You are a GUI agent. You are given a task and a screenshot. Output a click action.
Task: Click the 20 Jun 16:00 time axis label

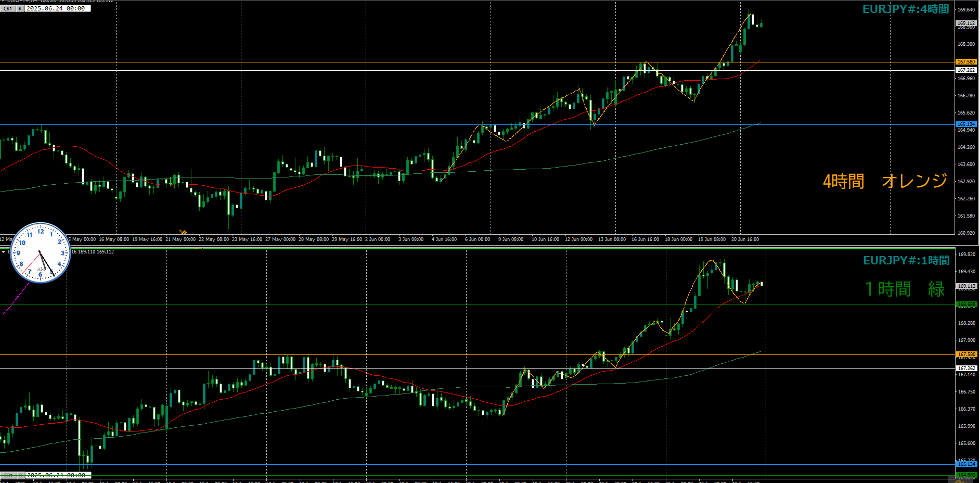point(745,239)
